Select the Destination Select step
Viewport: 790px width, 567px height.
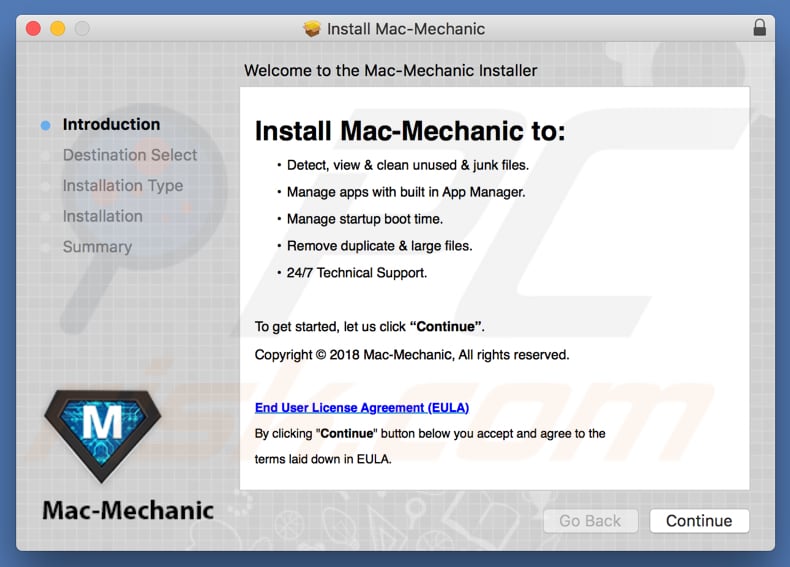(x=130, y=155)
